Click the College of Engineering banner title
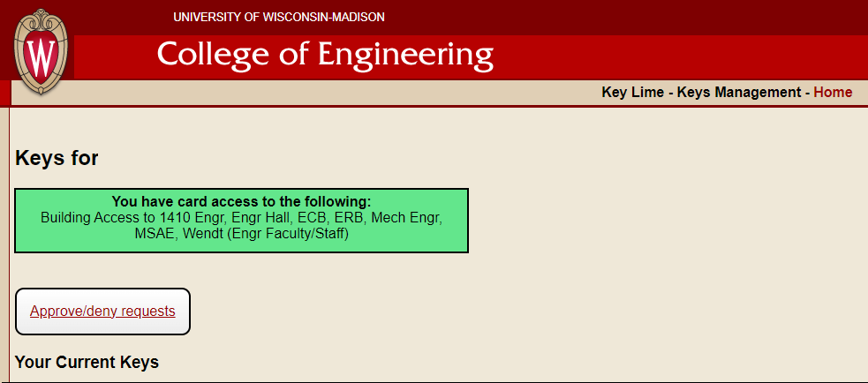This screenshot has width=868, height=383. pos(325,56)
